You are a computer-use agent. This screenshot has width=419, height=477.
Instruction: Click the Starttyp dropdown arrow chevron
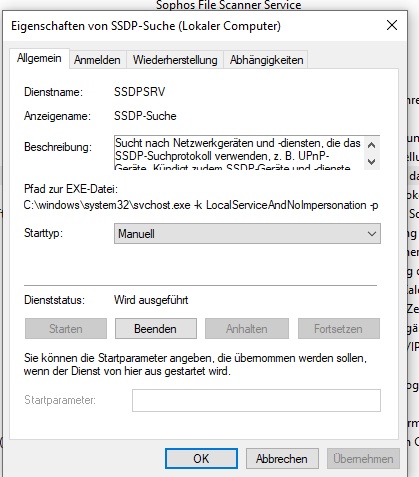(x=372, y=234)
